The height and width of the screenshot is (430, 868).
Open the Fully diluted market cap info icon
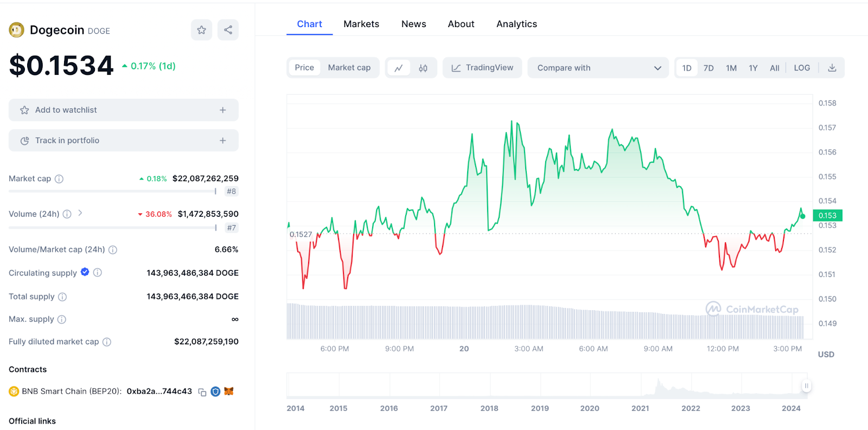click(x=107, y=342)
